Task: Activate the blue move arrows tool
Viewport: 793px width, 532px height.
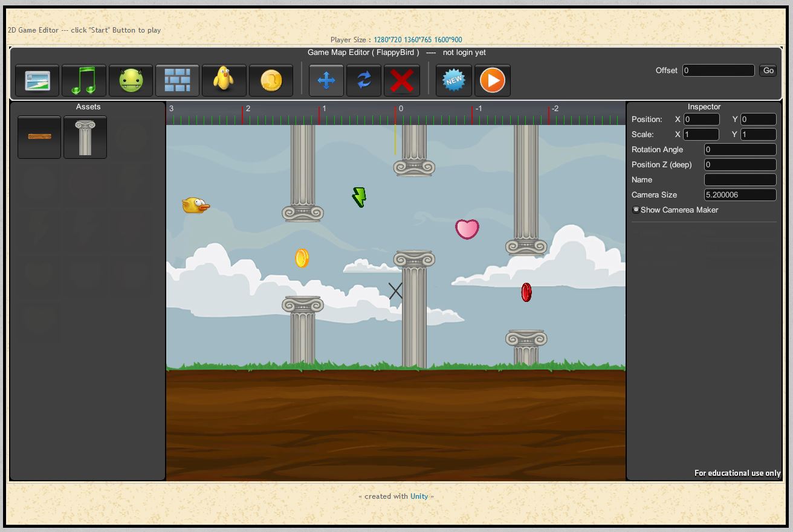Action: pos(326,80)
